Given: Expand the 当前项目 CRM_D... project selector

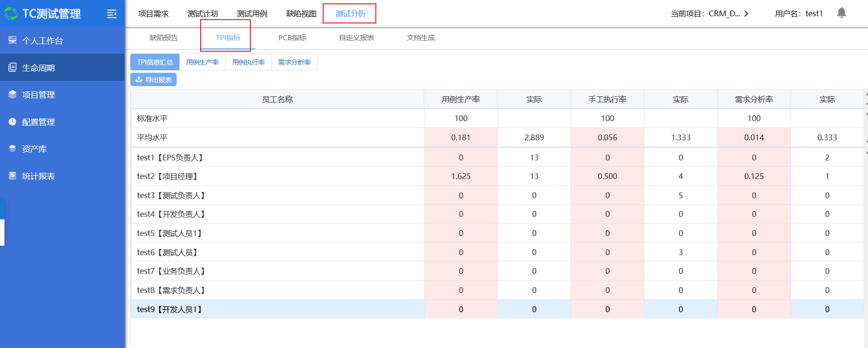Looking at the screenshot, I should 710,14.
